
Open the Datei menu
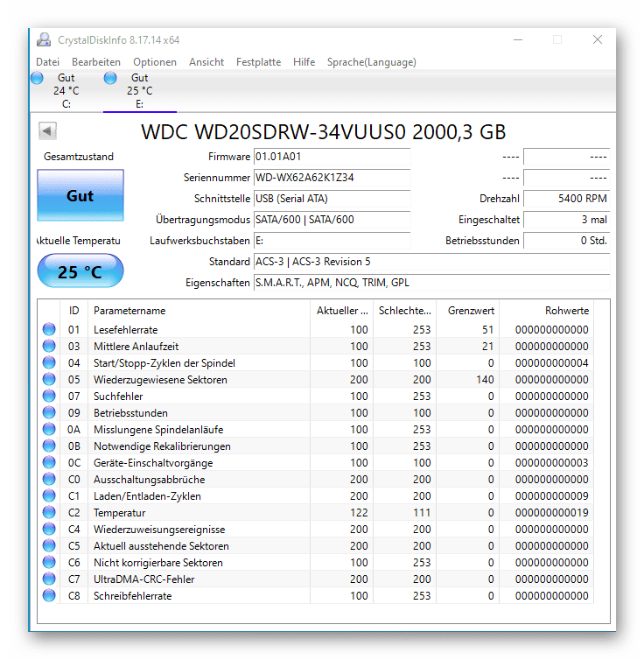tap(47, 62)
